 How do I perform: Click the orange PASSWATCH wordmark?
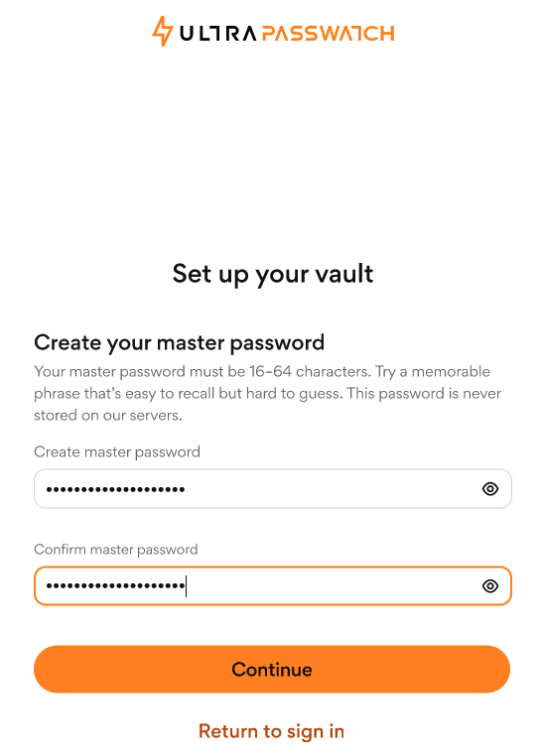[329, 34]
